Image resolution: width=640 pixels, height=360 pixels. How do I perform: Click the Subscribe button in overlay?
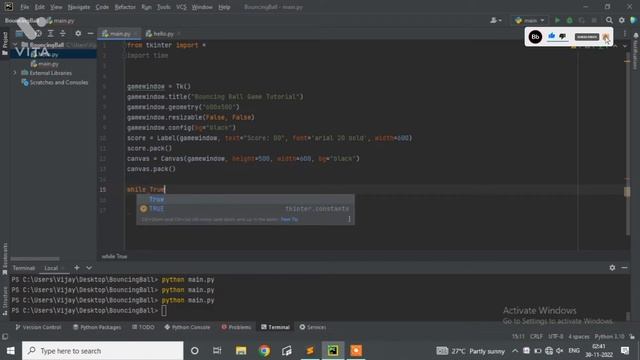pos(587,37)
